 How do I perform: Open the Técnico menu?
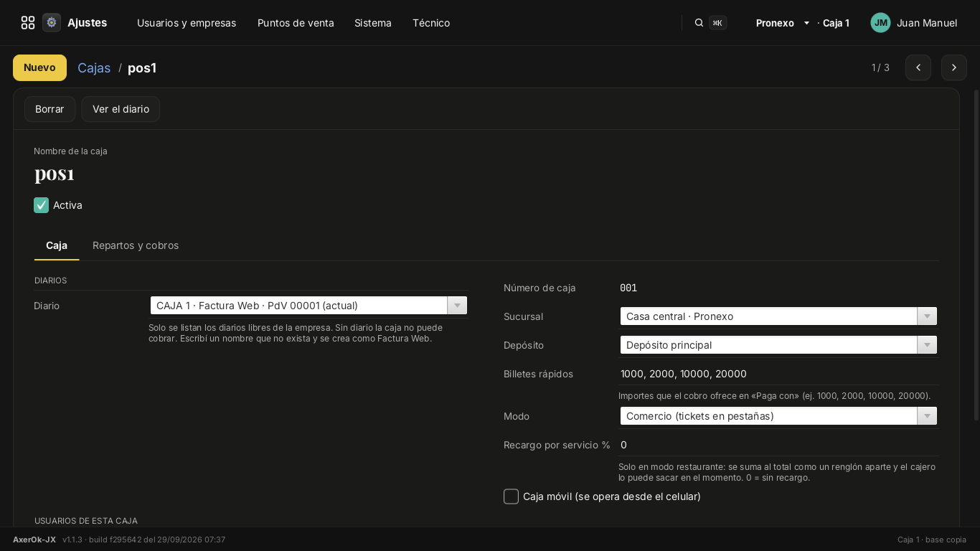click(x=431, y=23)
